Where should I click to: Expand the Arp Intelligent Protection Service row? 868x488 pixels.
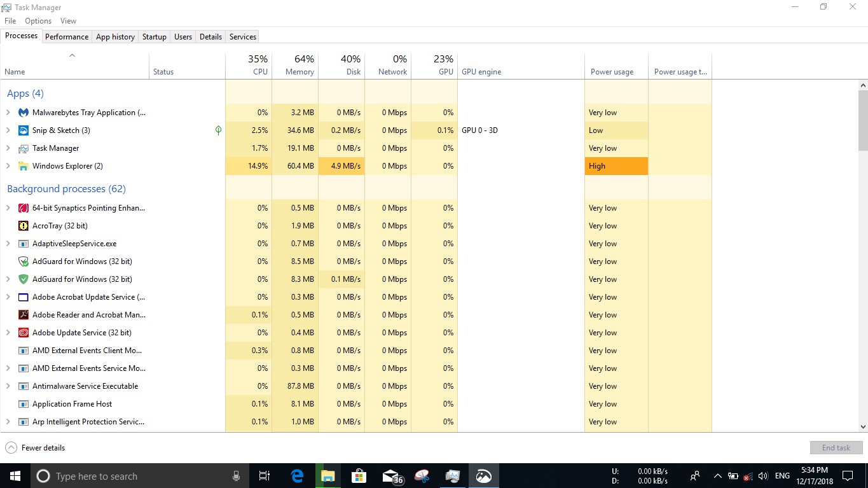[x=8, y=422]
